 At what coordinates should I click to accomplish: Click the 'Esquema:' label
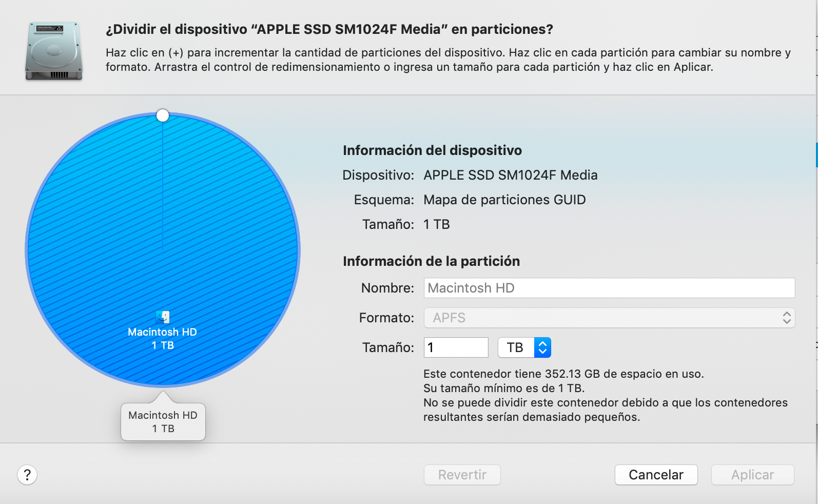(384, 200)
